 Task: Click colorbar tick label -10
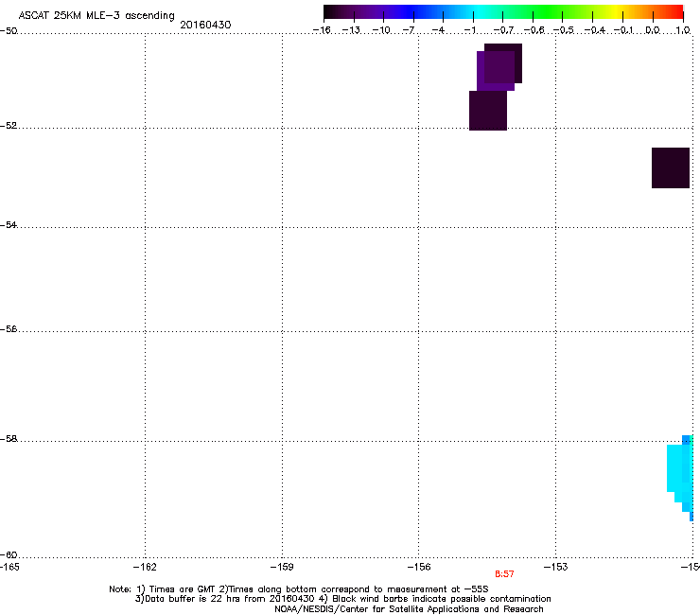(x=381, y=30)
